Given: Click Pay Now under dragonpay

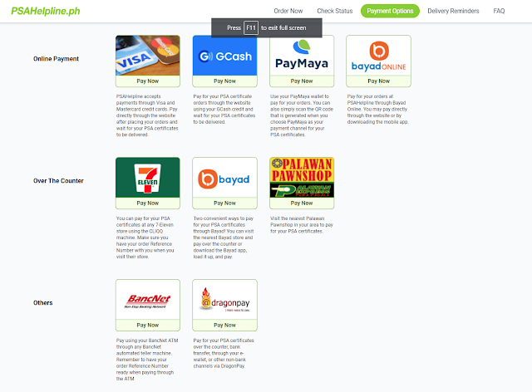Looking at the screenshot, I should 224,326.
